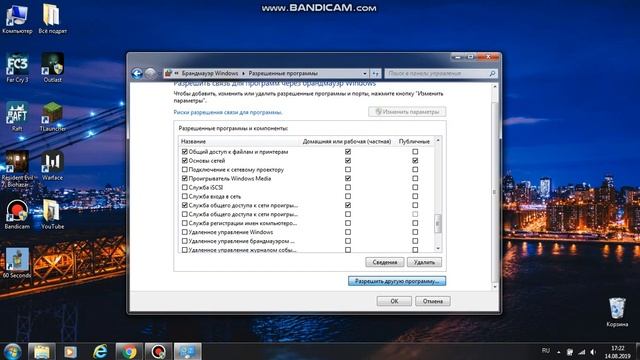Launch the 60 Seconds desktop shortcut
The image size is (640, 360).
tap(17, 264)
